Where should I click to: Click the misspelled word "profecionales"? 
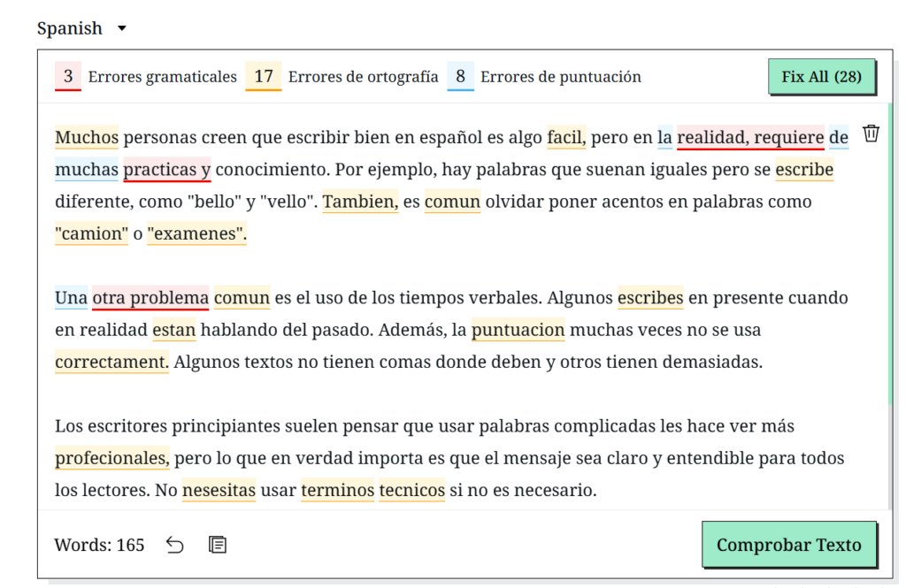[x=111, y=458]
